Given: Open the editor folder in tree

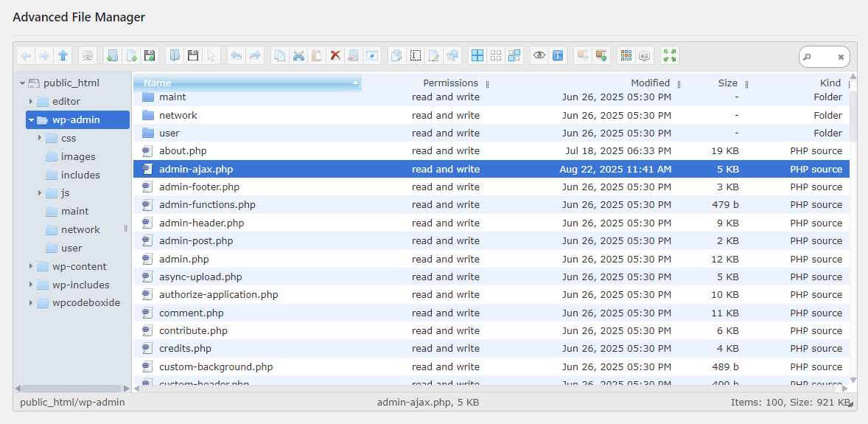Looking at the screenshot, I should (x=66, y=102).
